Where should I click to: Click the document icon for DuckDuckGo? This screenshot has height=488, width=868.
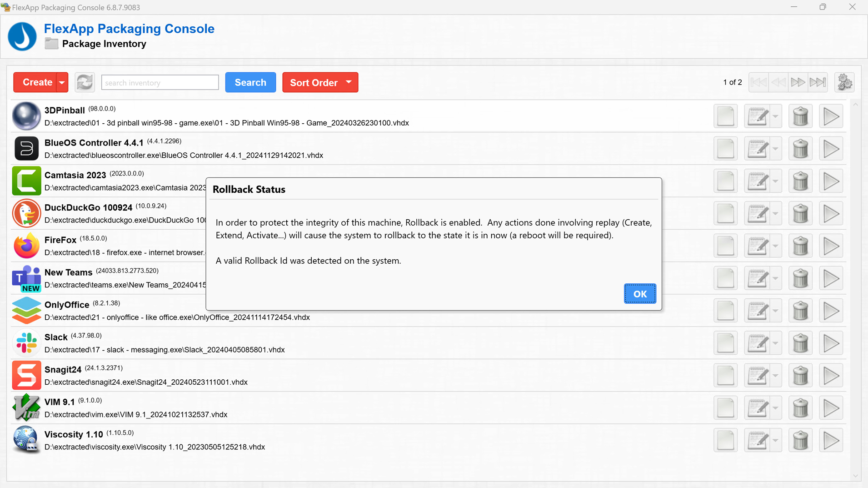[x=726, y=214]
